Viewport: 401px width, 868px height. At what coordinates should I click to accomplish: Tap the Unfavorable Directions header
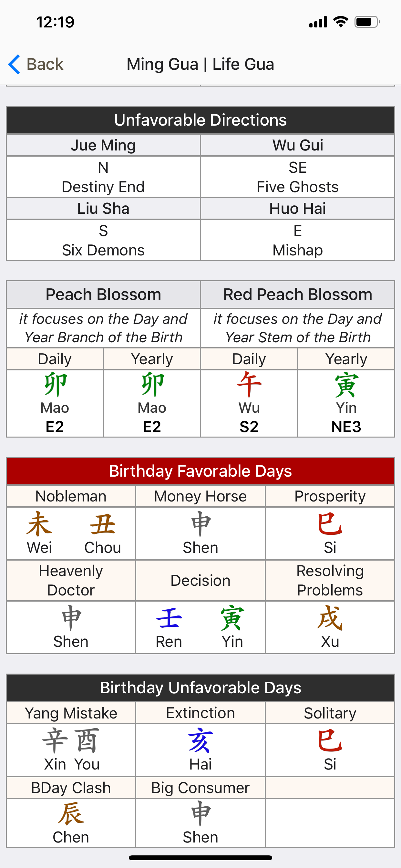click(x=200, y=120)
